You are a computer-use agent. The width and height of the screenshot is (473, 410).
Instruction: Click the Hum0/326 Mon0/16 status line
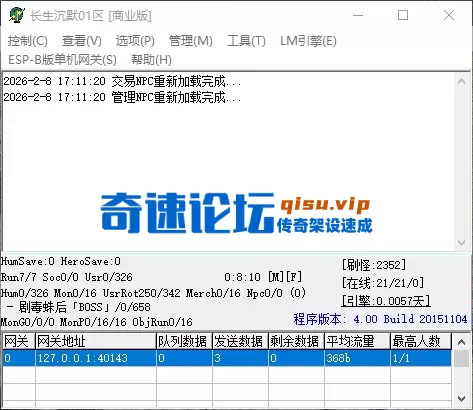[x=153, y=293]
